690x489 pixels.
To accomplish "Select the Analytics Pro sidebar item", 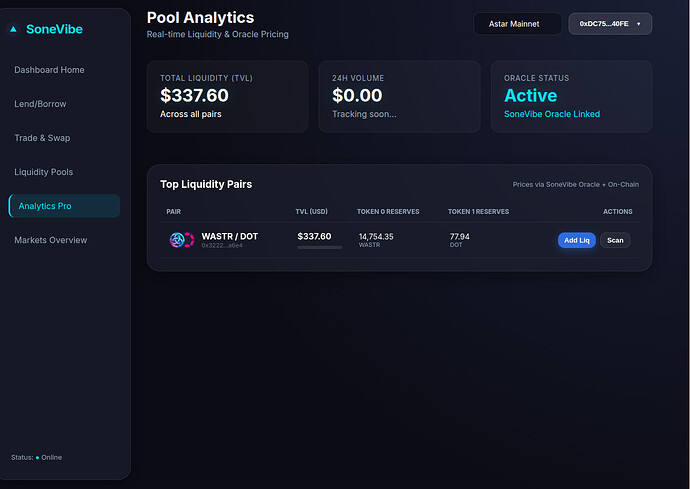I will click(64, 206).
